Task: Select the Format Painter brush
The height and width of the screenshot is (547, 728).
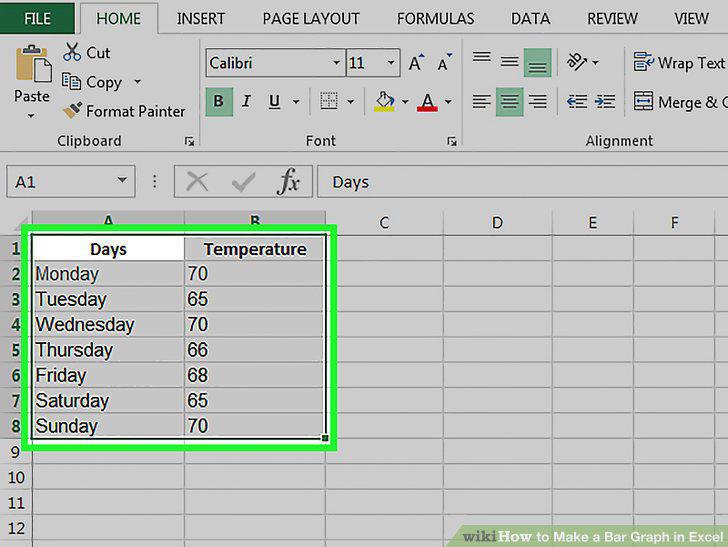Action: (72, 111)
